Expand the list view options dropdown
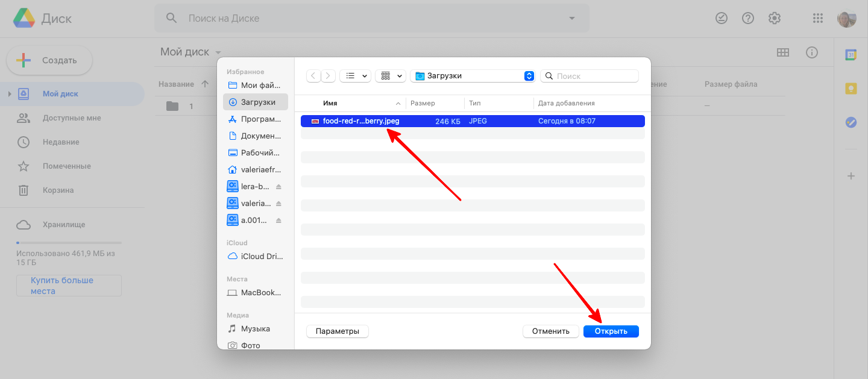 coord(355,76)
